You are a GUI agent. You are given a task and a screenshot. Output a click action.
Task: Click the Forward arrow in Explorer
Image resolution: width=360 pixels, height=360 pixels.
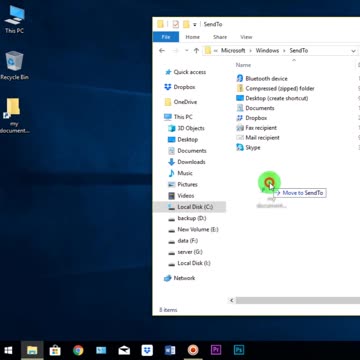(x=175, y=51)
